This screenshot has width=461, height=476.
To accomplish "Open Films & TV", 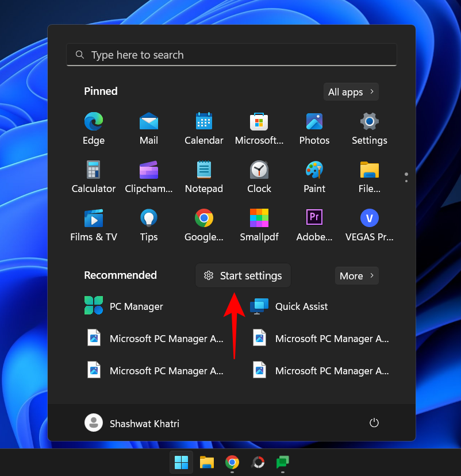I will 93,224.
